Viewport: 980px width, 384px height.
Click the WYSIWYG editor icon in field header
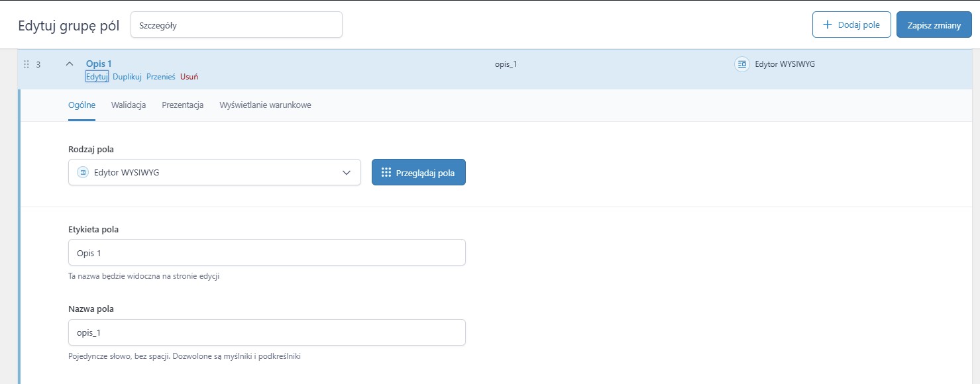(742, 64)
